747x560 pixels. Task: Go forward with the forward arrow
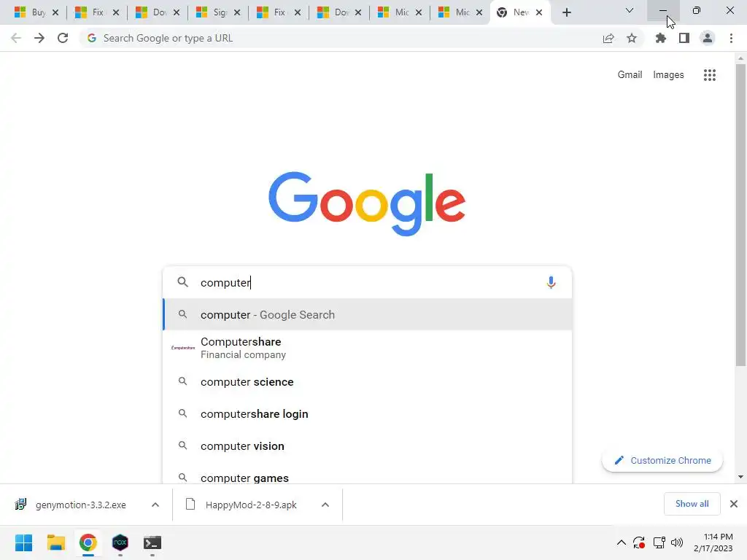[39, 38]
